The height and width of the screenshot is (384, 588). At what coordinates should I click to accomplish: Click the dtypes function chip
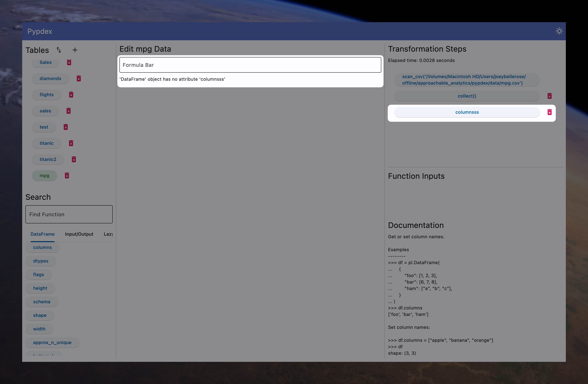tap(41, 261)
